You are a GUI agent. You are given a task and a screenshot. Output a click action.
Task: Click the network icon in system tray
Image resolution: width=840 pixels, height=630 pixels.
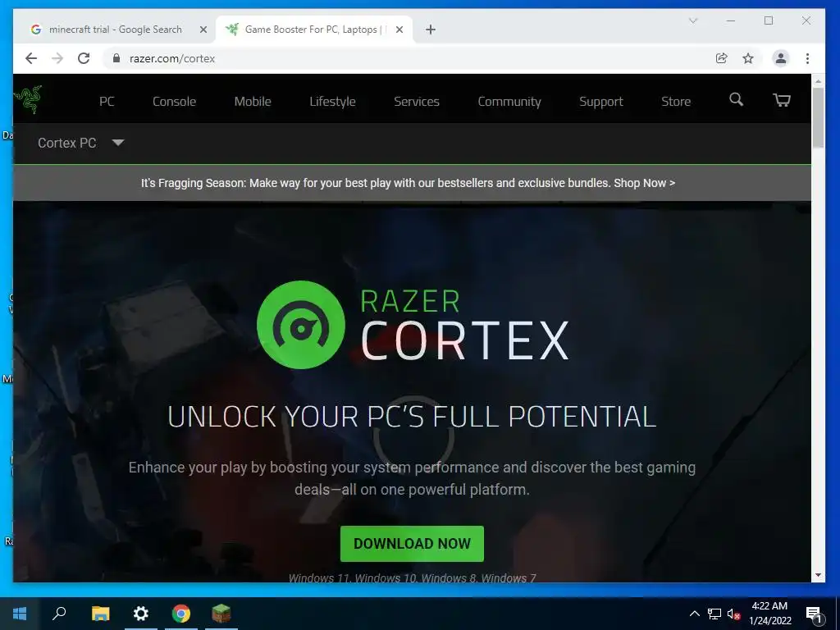point(714,614)
